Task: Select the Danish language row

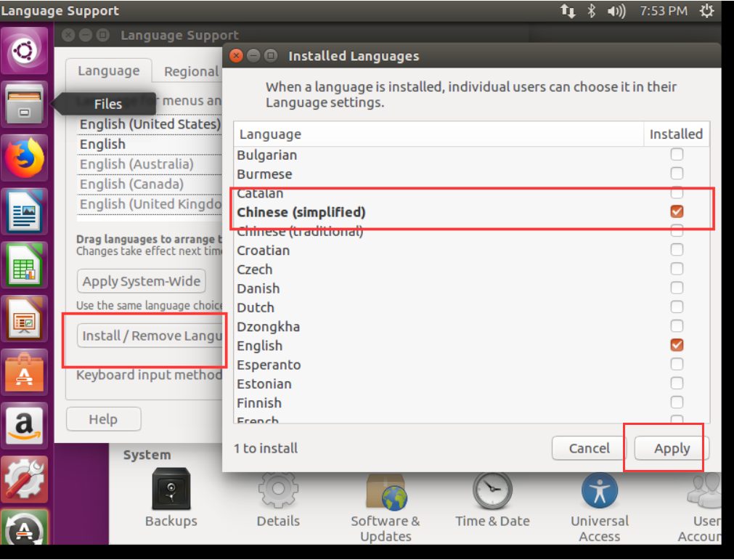Action: [x=471, y=288]
